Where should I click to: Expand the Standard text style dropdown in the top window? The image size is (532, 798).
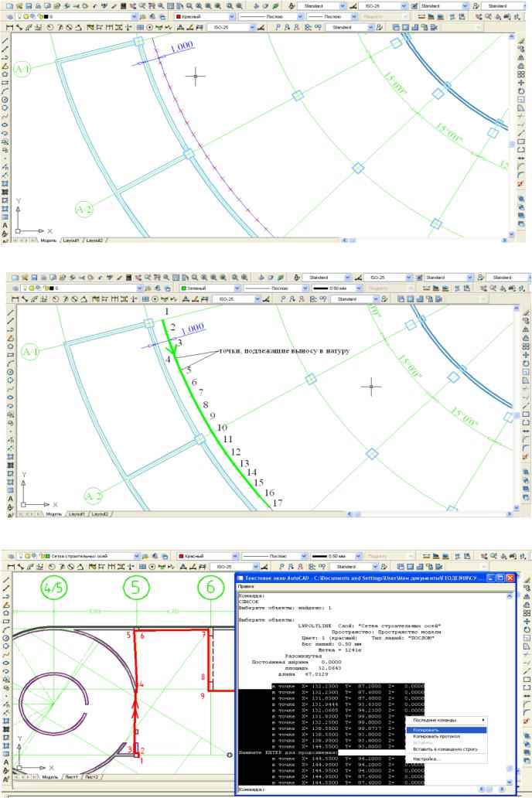point(343,5)
